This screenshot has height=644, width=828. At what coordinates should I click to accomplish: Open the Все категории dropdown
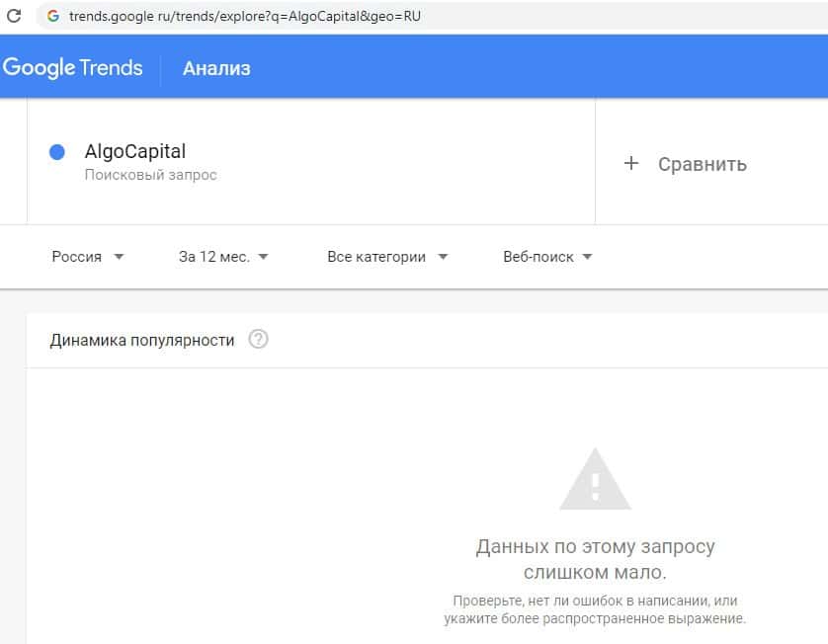387,257
